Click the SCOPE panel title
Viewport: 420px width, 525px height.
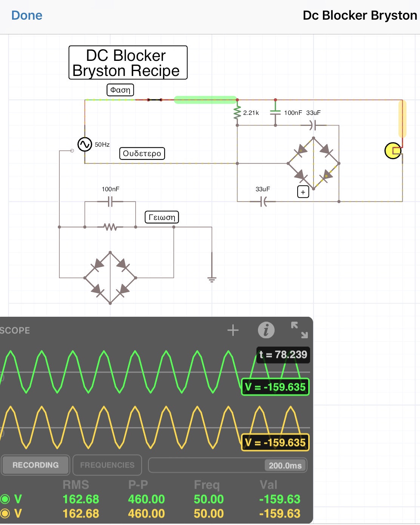point(15,330)
